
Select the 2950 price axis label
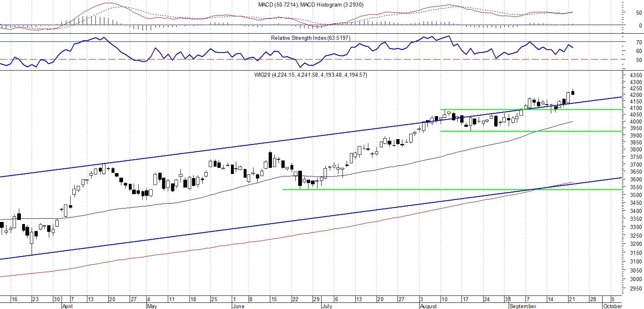point(635,289)
